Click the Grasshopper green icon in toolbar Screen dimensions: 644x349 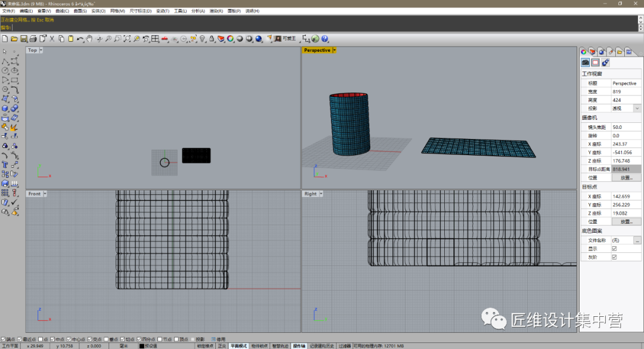click(315, 39)
